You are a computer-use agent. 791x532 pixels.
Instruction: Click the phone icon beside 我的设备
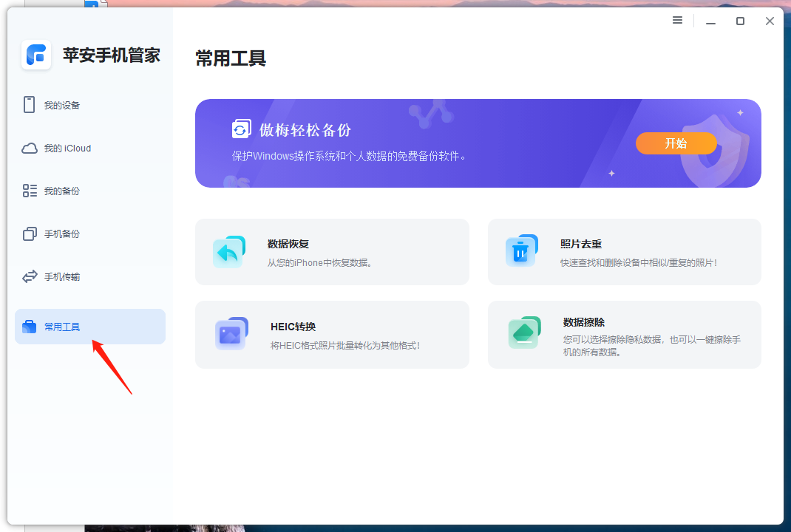click(30, 104)
